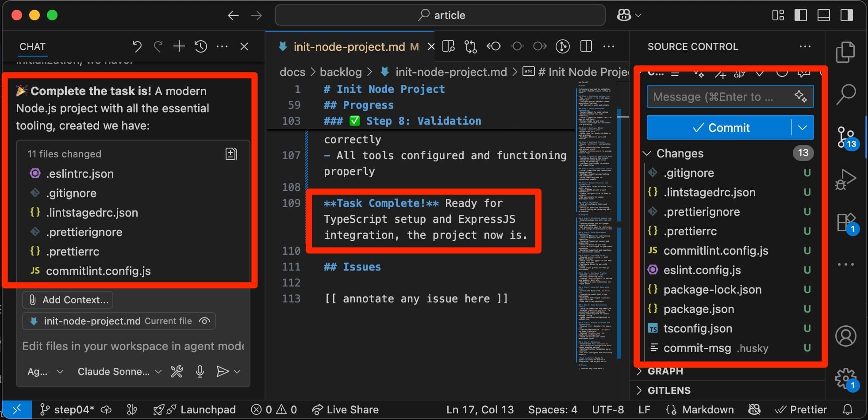Toggle the bottom panel visibility
The width and height of the screenshot is (868, 420).
823,15
